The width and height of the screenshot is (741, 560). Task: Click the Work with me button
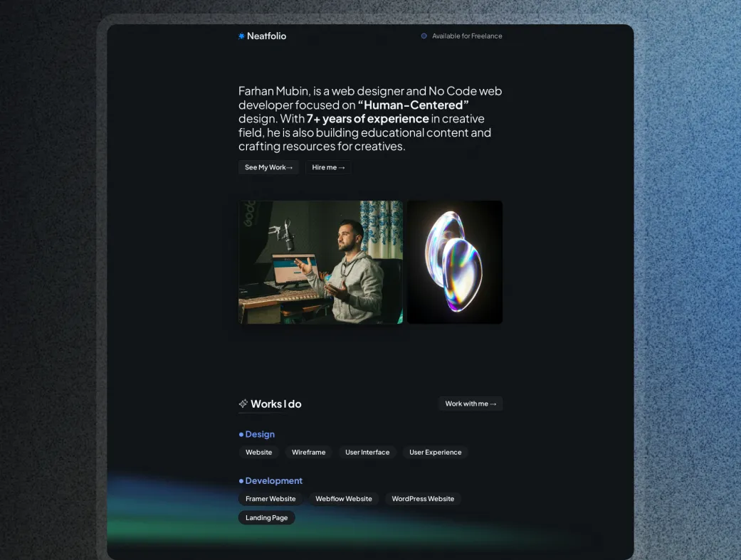click(x=471, y=403)
